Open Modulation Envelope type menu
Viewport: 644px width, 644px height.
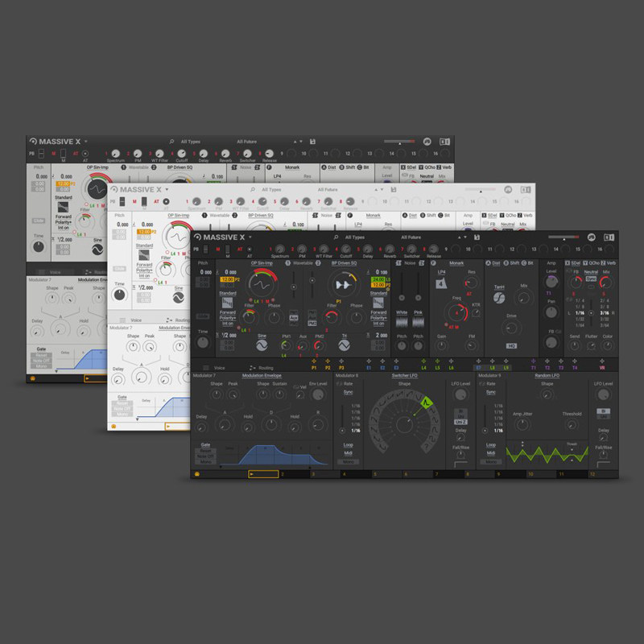[262, 375]
